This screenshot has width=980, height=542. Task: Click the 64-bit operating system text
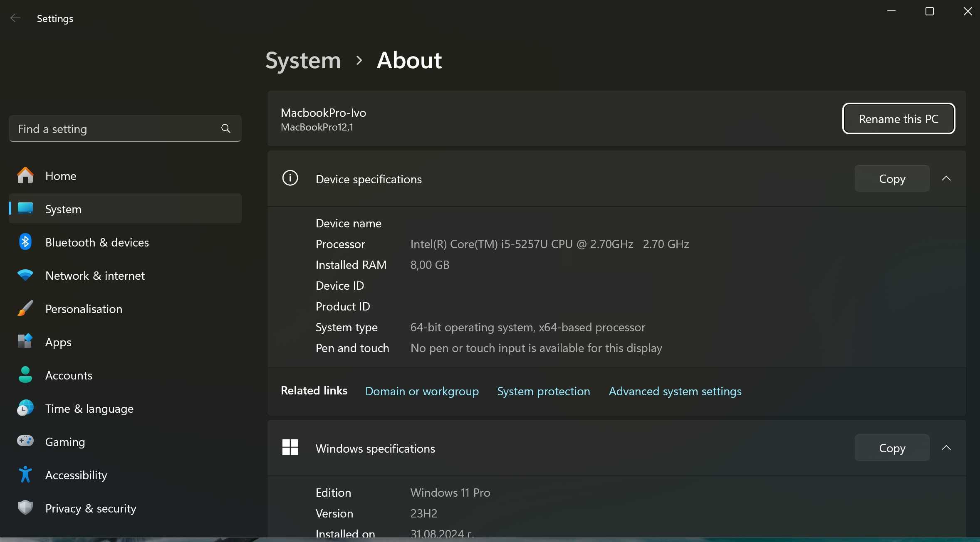click(528, 327)
